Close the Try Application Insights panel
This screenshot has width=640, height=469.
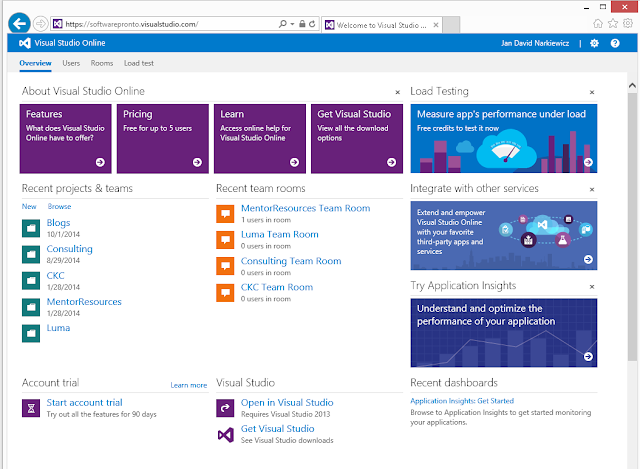tap(592, 287)
